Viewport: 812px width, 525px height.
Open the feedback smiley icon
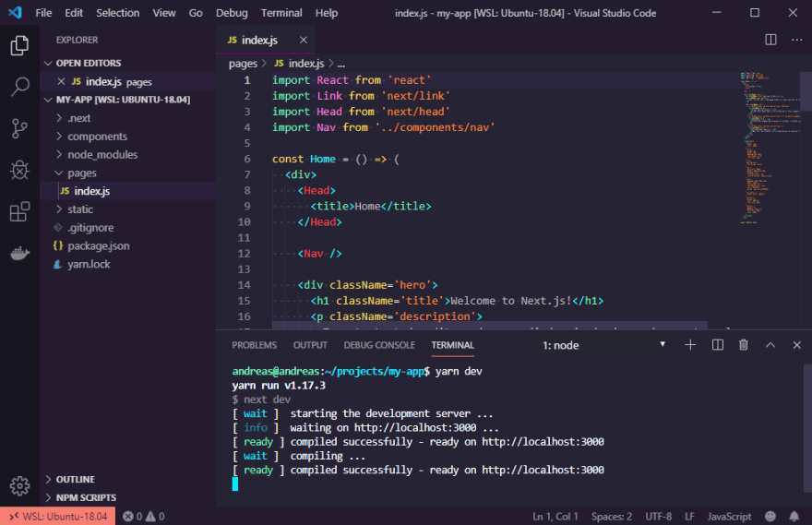(770, 516)
